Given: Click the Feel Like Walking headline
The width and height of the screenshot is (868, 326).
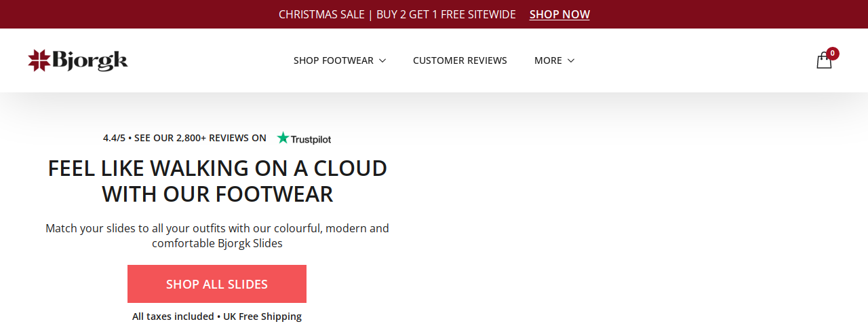Looking at the screenshot, I should (218, 181).
